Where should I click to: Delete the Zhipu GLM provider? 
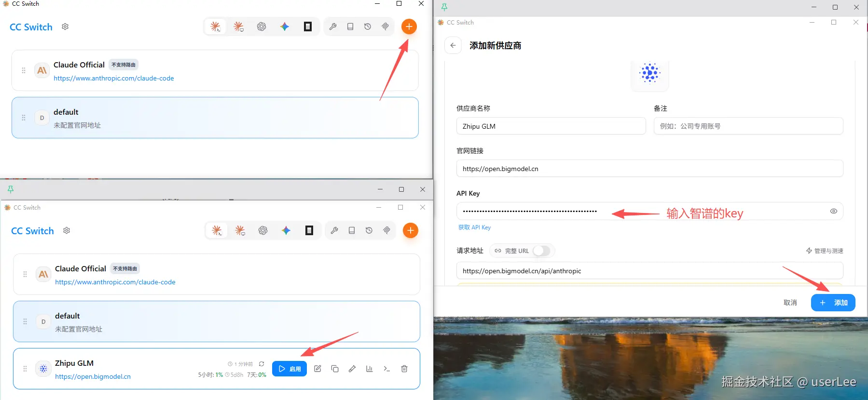click(x=404, y=369)
